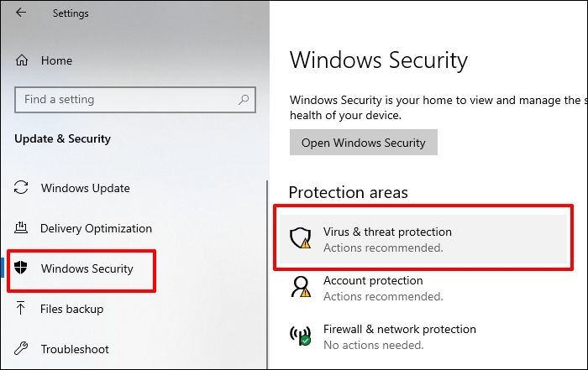Click the Virus protection shield warning icon
The height and width of the screenshot is (370, 588).
(301, 239)
